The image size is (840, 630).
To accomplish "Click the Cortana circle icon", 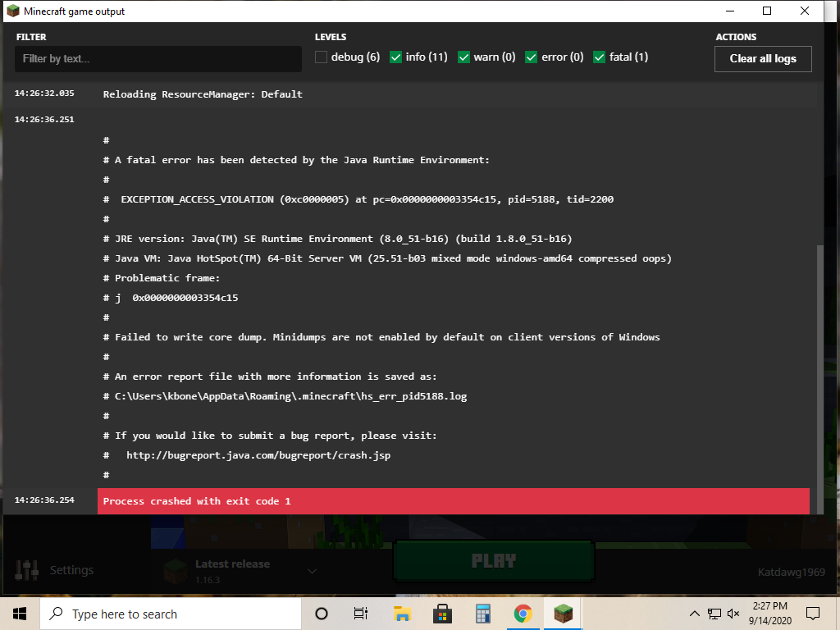I will pos(322,614).
